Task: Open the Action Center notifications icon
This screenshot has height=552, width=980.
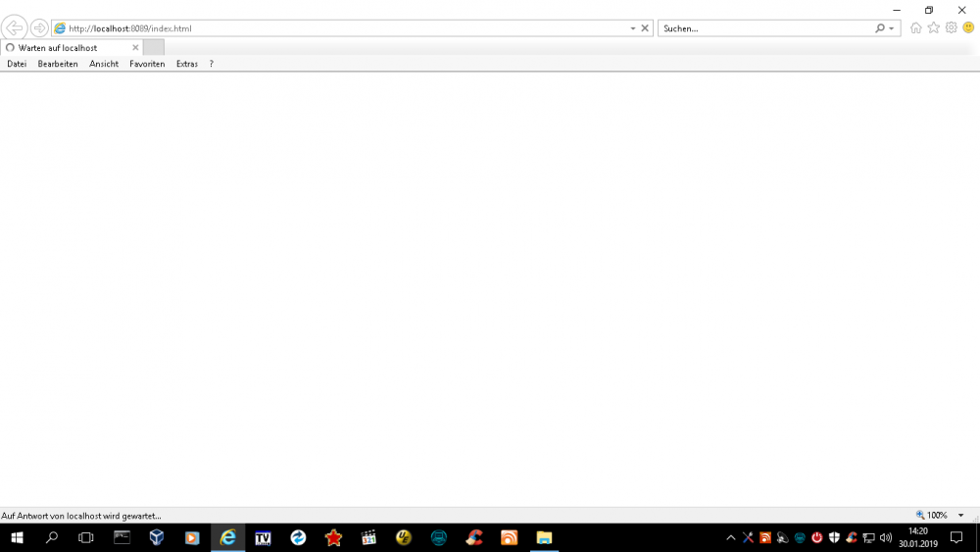Action: coord(956,537)
